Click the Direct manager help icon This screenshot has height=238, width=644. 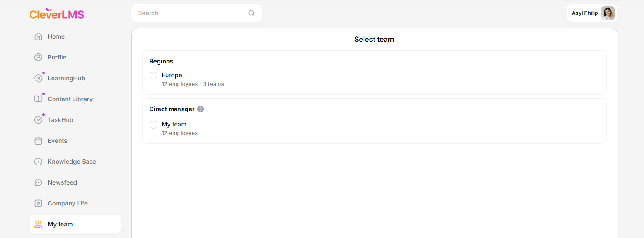200,109
